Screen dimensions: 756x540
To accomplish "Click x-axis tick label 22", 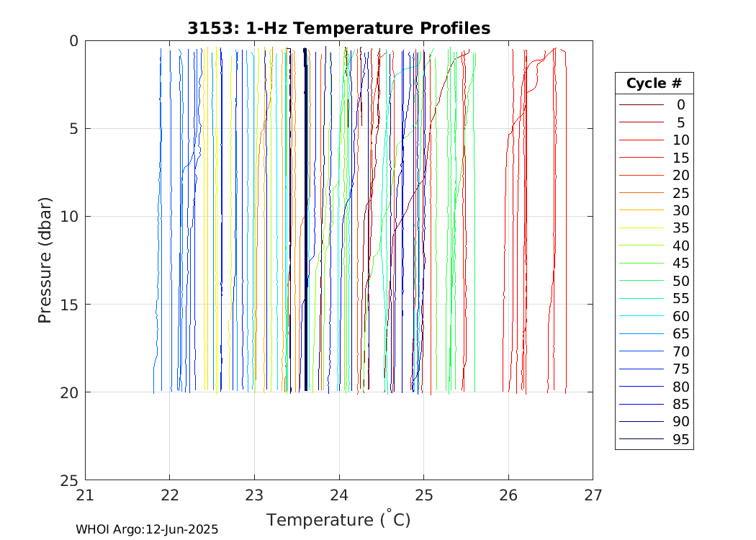I will tap(170, 495).
